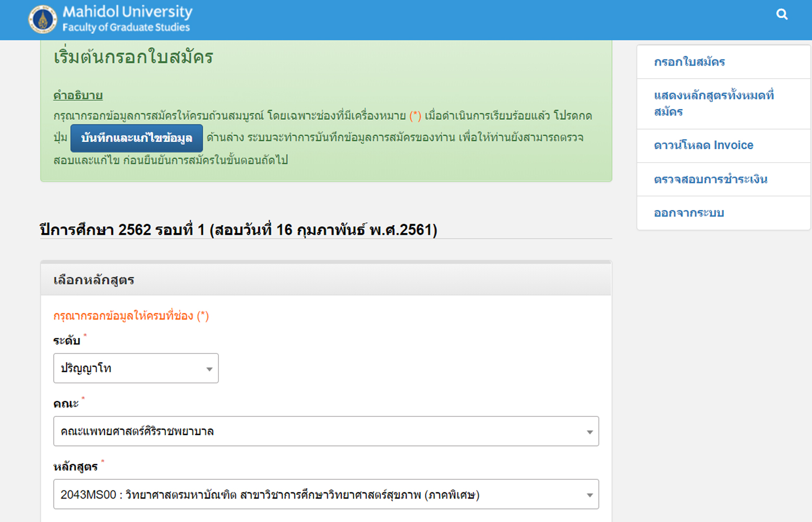Open แสดงหลักสูตรทั้งหมดที่สมัคร in the sidebar

point(713,103)
